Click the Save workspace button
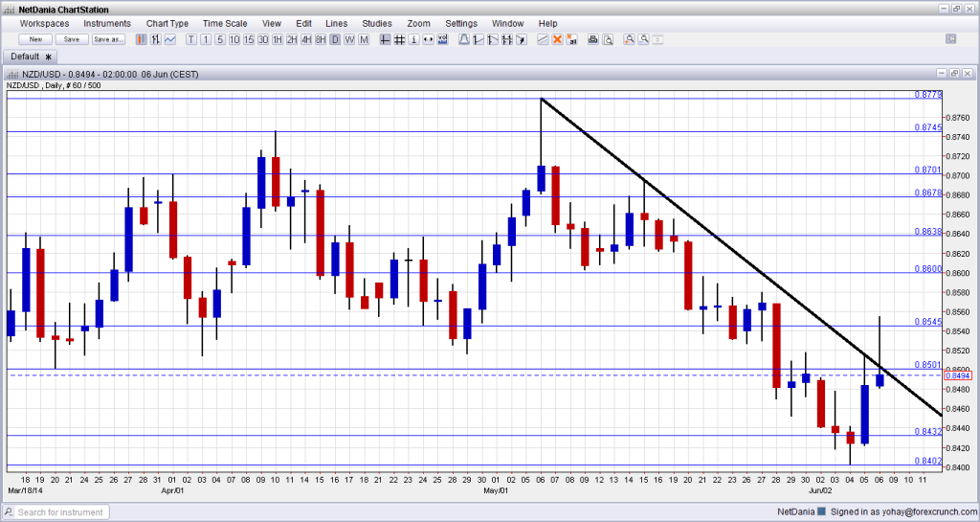Viewport: 980px width, 522px height. coord(72,39)
